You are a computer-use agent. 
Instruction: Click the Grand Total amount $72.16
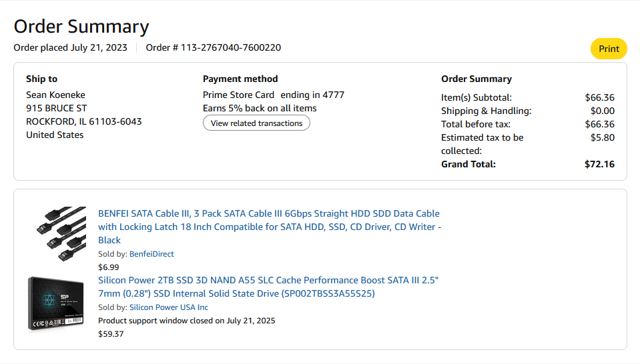pos(599,164)
